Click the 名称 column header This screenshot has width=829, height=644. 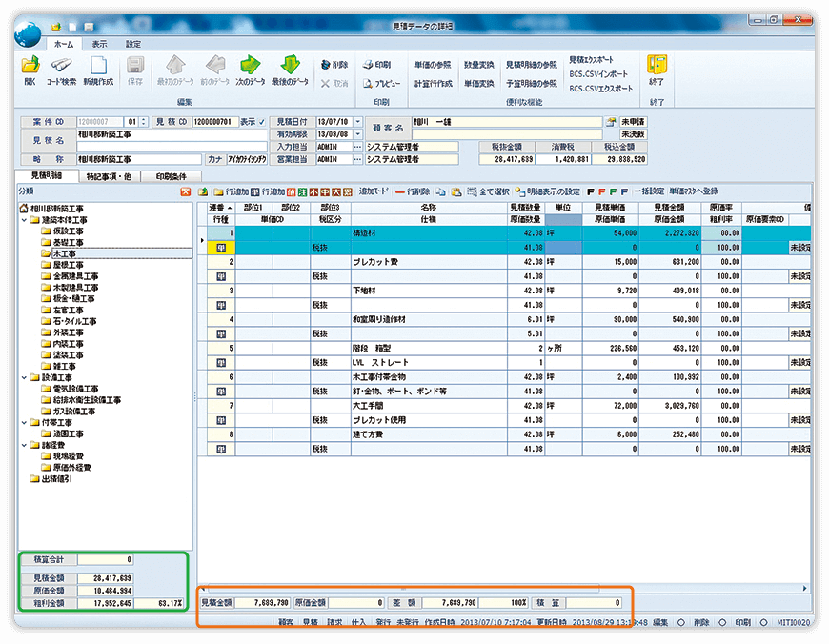click(x=428, y=208)
